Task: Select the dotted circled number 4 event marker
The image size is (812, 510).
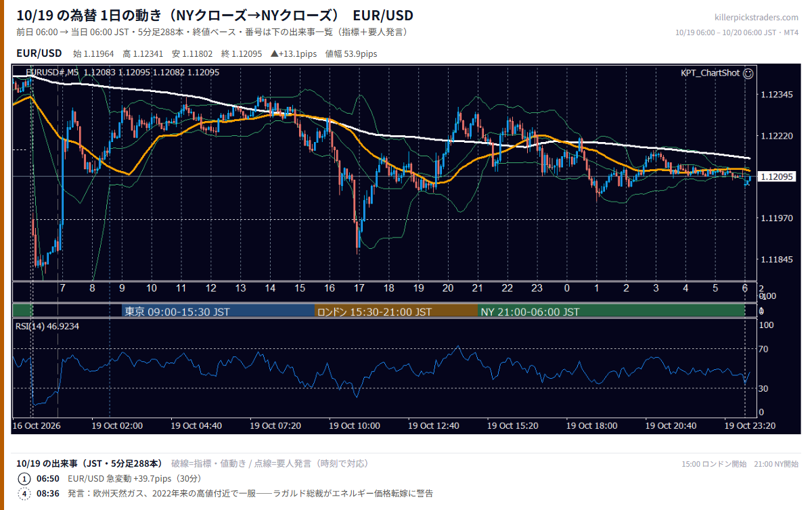Action: pyautogui.click(x=24, y=493)
